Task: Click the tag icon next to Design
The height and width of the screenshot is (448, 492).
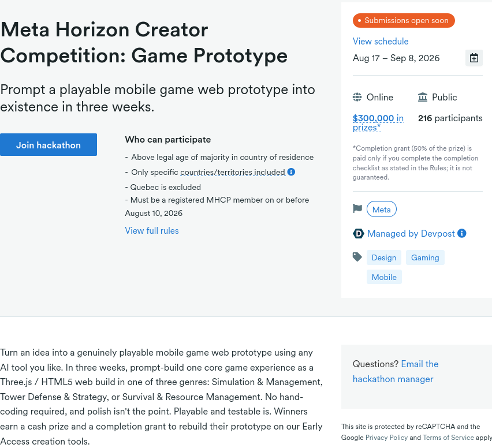Action: (x=357, y=257)
